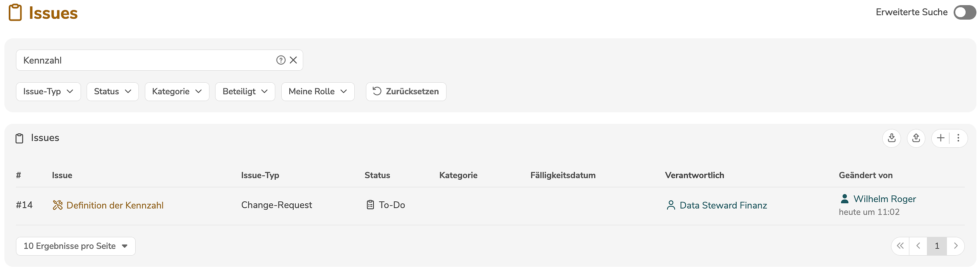Clear the search with the X icon
The width and height of the screenshot is (980, 270).
pyautogui.click(x=294, y=60)
